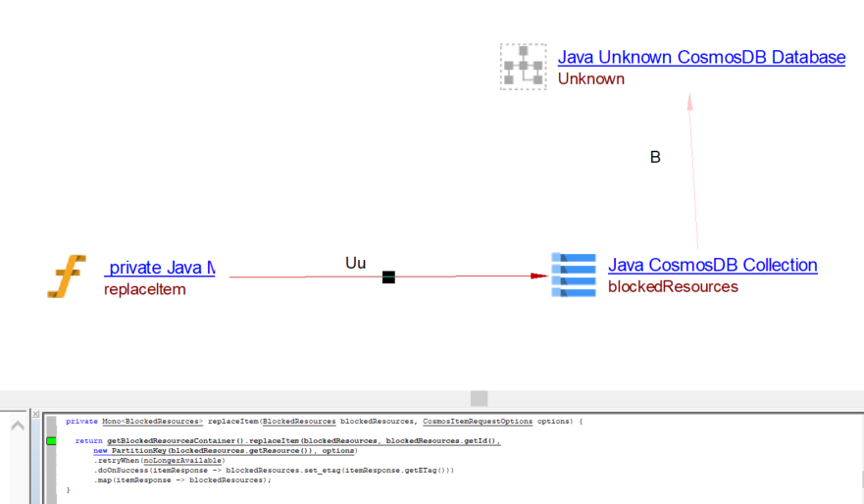Click the gray Unknown CosmosDB Database icon
The image size is (864, 504).
523,67
